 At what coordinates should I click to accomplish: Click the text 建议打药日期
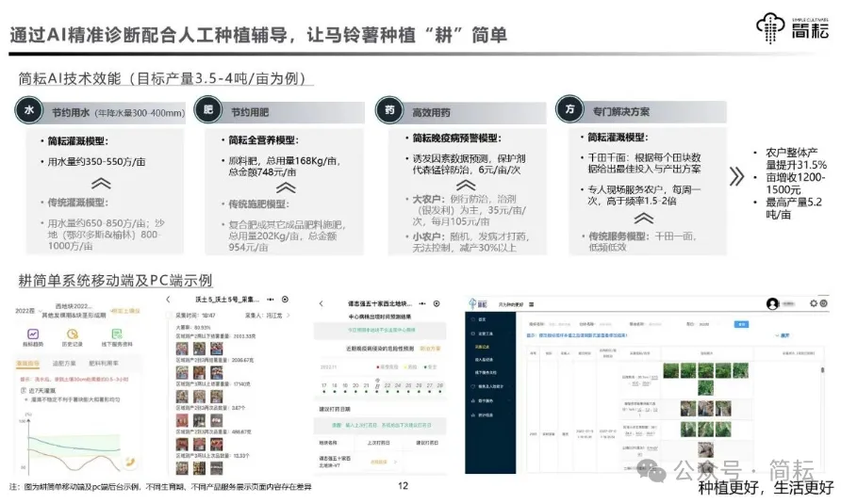(x=335, y=409)
